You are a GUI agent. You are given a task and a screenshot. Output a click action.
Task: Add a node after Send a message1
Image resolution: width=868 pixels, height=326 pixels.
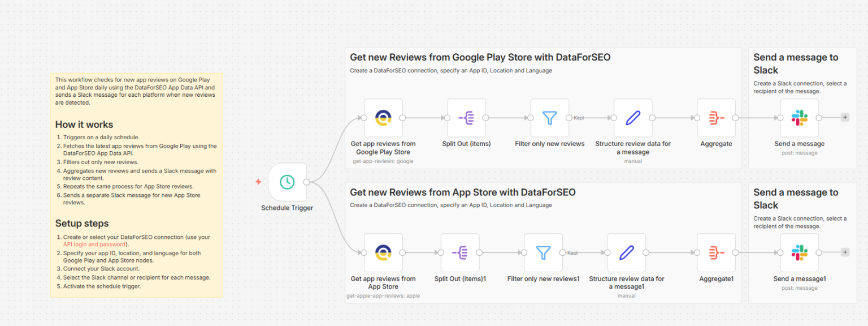point(845,252)
